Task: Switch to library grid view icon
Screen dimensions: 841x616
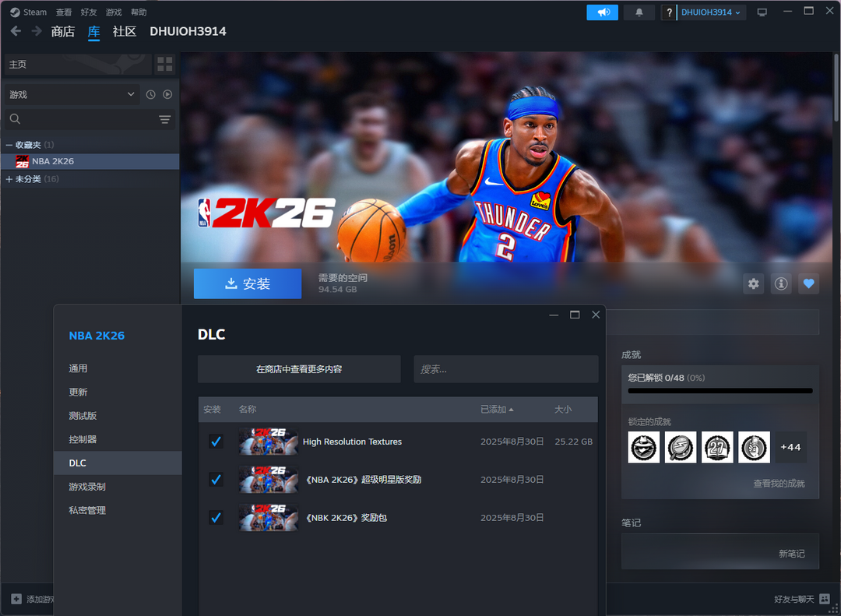Action: (x=165, y=64)
